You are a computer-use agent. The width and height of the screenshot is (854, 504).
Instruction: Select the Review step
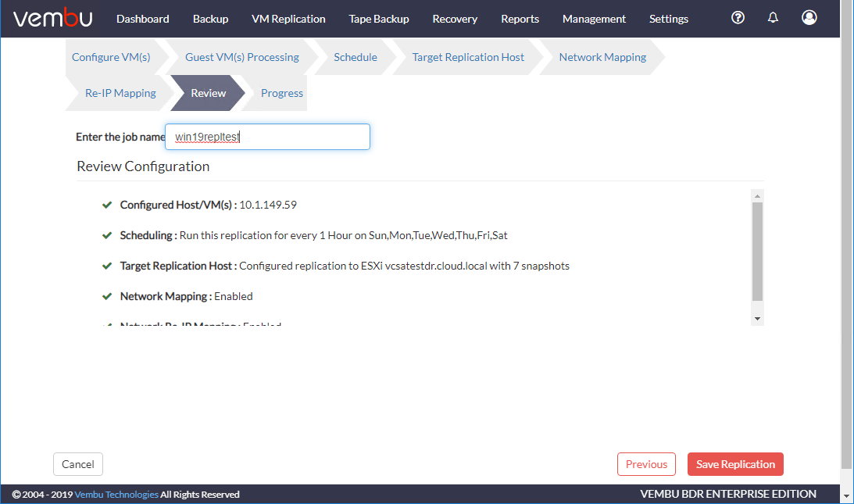click(x=208, y=93)
